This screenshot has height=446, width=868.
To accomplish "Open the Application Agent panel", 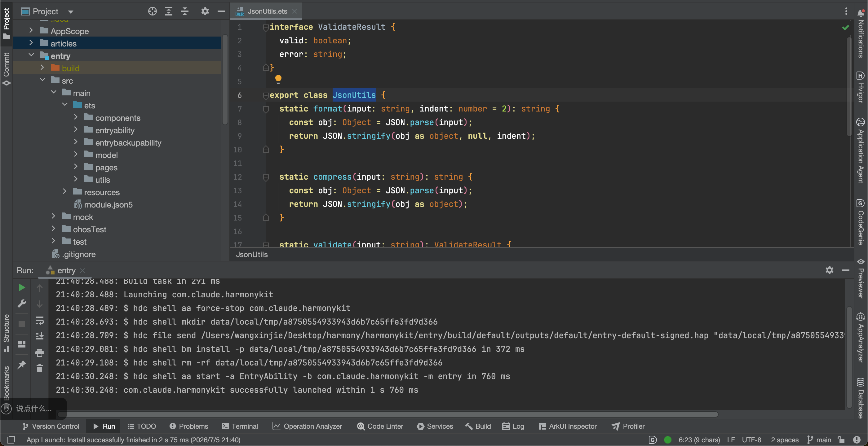I will pos(861,150).
